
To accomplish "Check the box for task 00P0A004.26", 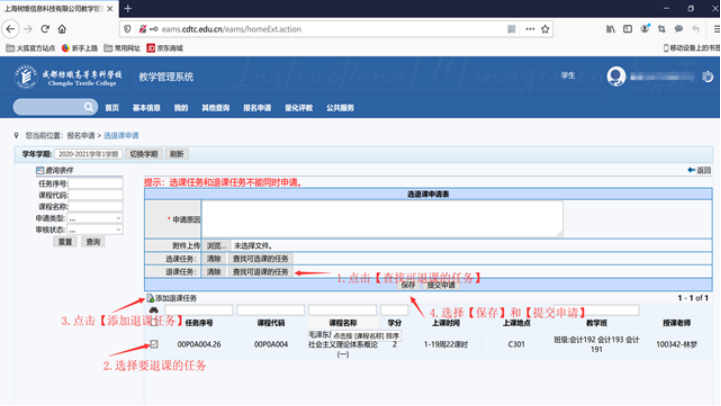I will coord(153,345).
